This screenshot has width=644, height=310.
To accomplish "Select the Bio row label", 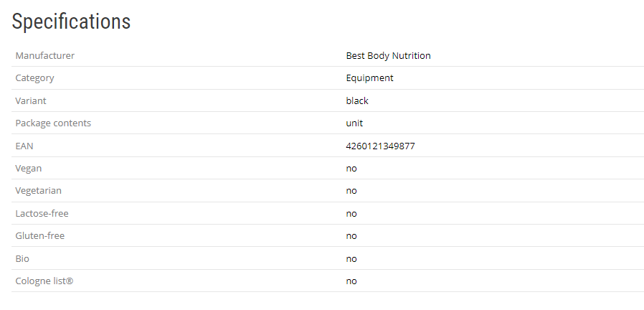I will click(x=22, y=258).
